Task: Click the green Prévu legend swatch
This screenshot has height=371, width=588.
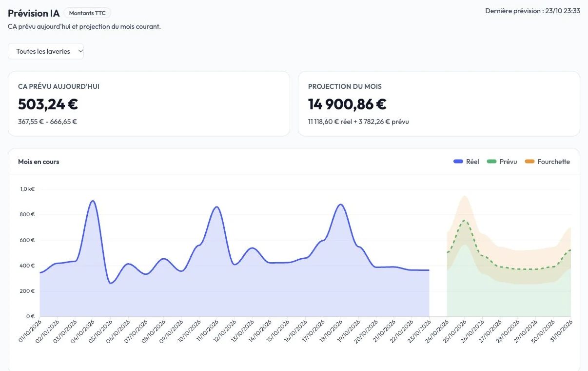Action: point(491,162)
